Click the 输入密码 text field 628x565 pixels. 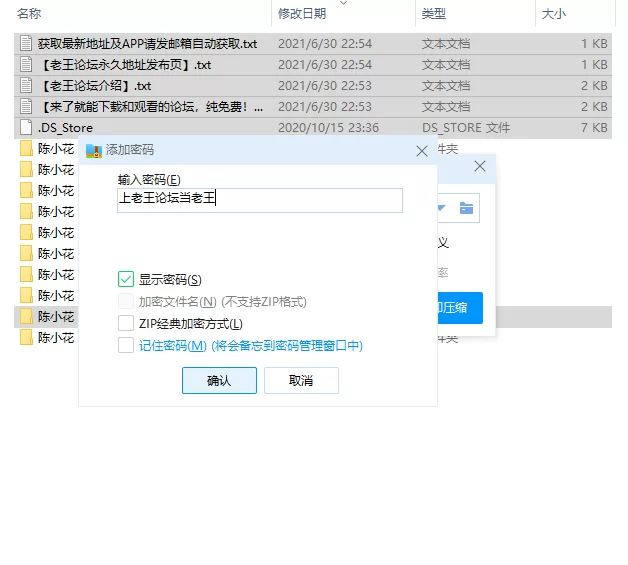pos(260,200)
